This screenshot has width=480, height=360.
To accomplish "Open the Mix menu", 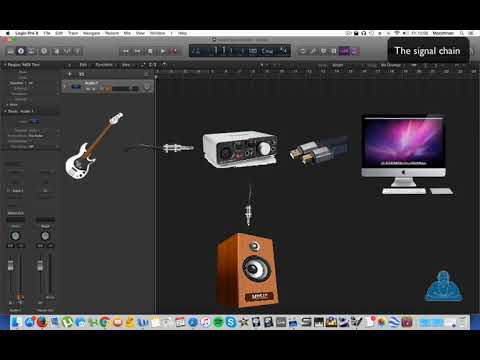I will click(x=127, y=33).
